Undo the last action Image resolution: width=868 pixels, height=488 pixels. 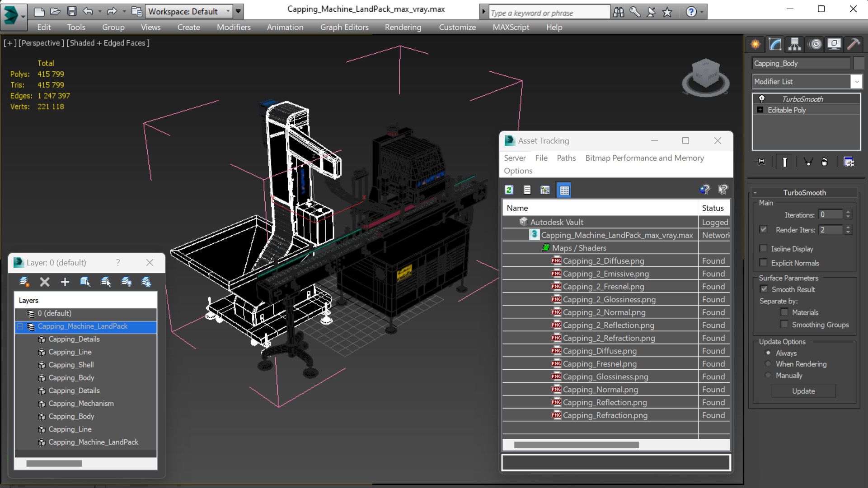(x=88, y=11)
